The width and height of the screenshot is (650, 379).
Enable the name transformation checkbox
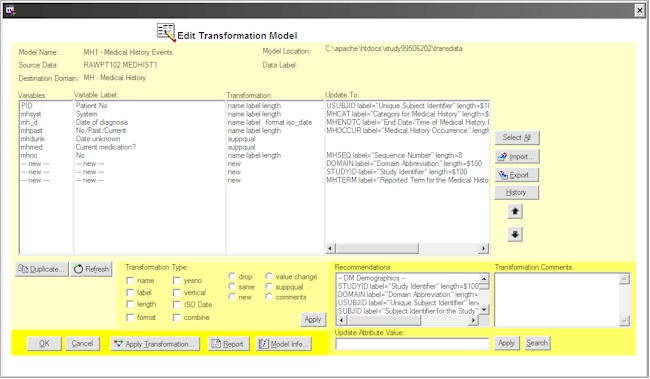[x=130, y=281]
